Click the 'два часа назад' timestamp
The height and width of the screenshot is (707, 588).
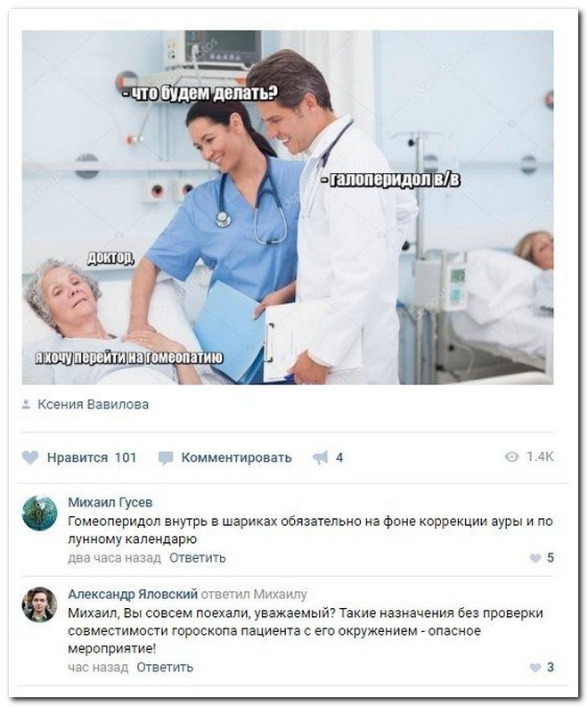pos(114,558)
